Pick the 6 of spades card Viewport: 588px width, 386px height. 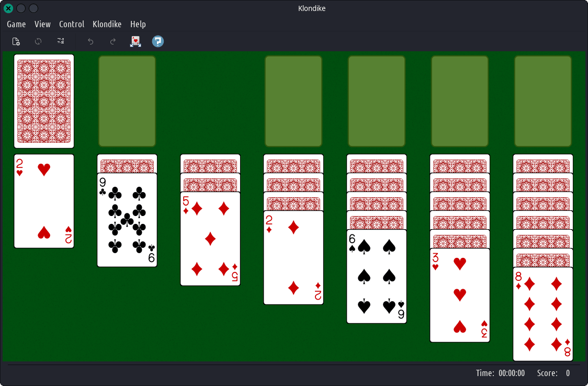(x=377, y=277)
